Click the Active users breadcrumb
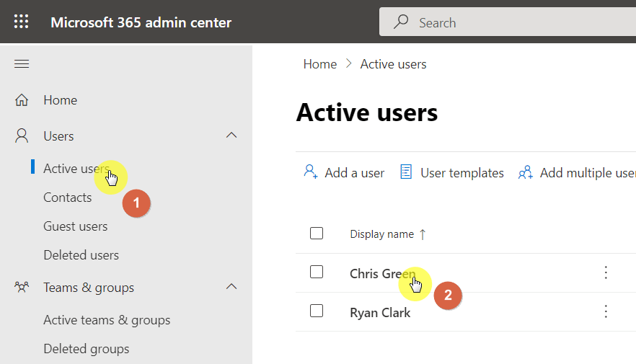The height and width of the screenshot is (364, 636). click(x=394, y=64)
